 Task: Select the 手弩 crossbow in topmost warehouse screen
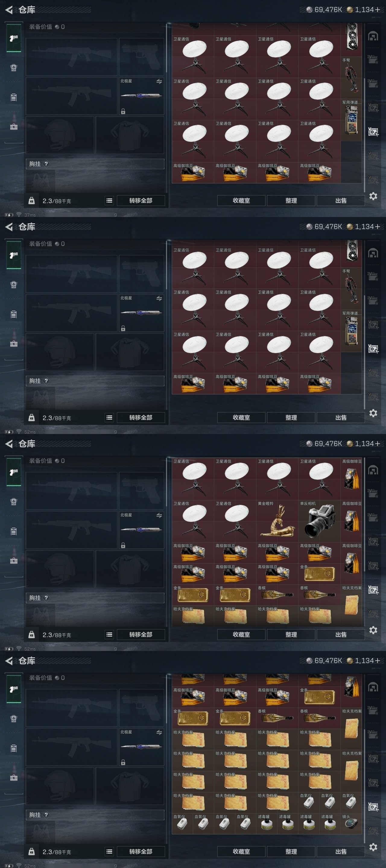pos(351,77)
